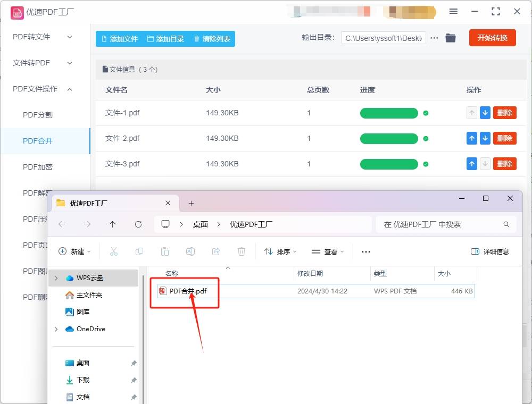Sort by the 修改日期 column header
532x404 pixels.
point(310,274)
